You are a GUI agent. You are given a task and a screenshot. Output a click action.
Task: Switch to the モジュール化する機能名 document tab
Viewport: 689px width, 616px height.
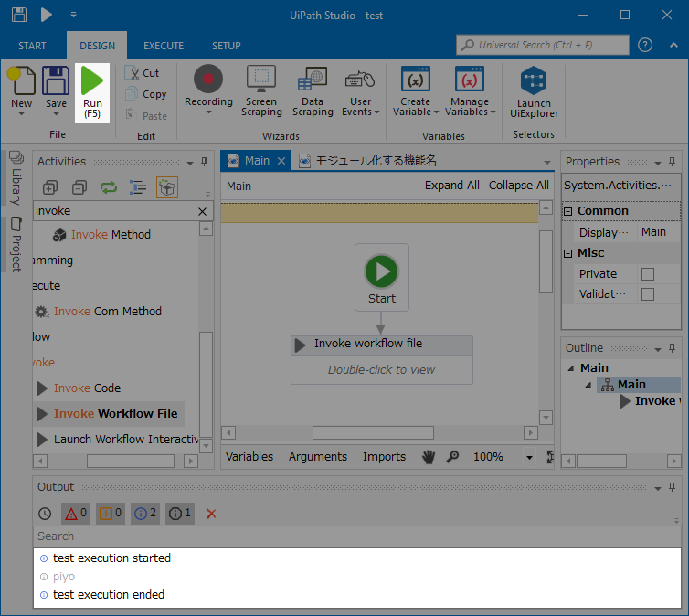point(367,161)
